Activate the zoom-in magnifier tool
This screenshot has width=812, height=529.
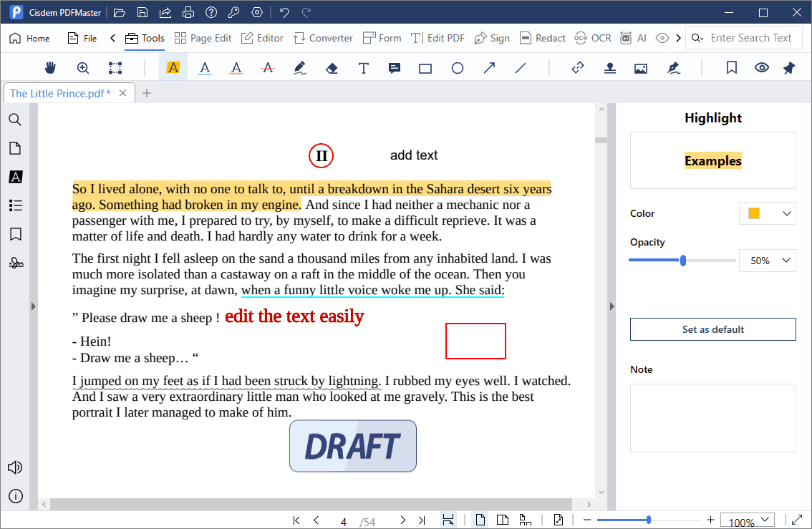click(x=83, y=68)
